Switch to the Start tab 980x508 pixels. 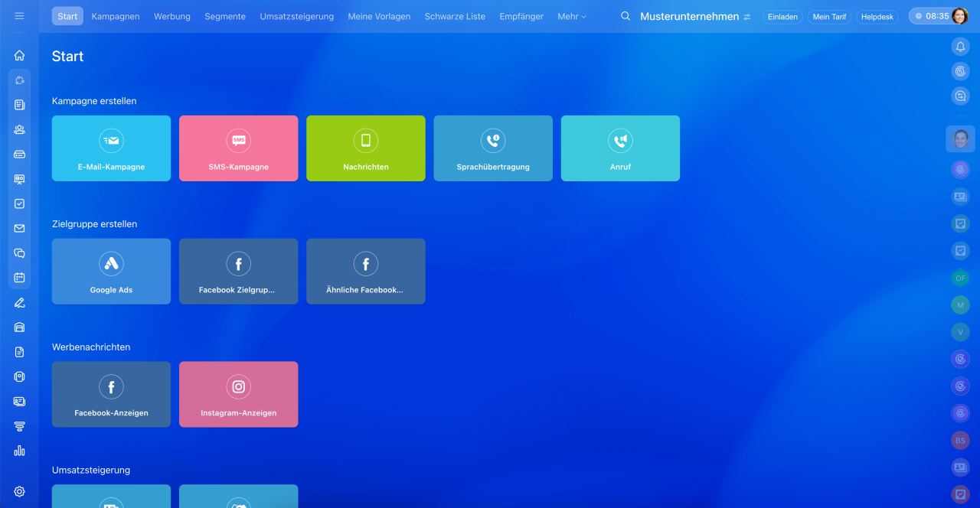coord(67,16)
